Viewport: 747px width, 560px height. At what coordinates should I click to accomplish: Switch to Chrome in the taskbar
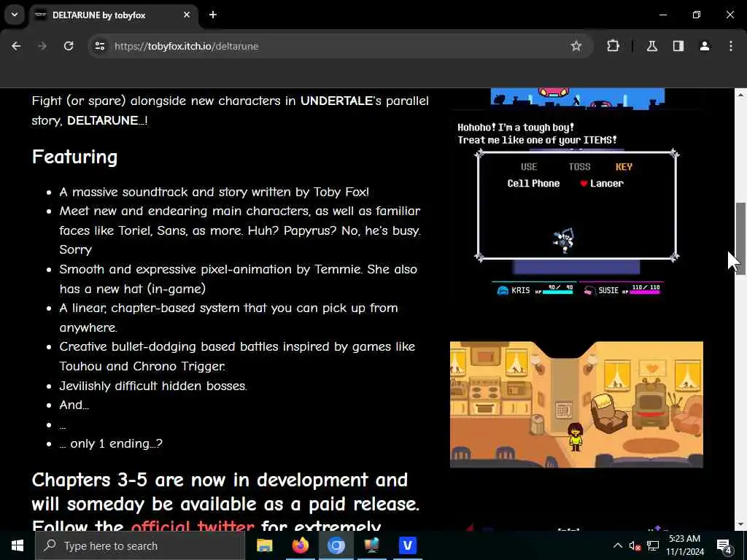pyautogui.click(x=336, y=545)
